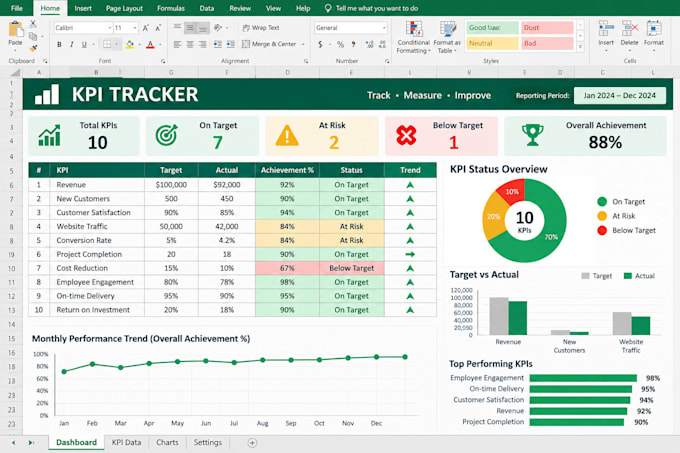The width and height of the screenshot is (680, 453).
Task: Apply the red Font Color A
Action: point(150,44)
